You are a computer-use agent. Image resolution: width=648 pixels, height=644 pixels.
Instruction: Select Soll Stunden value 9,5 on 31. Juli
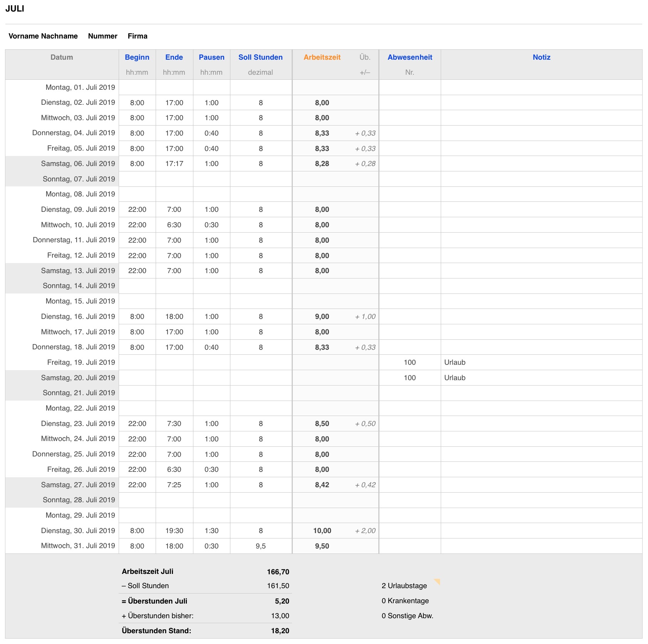click(261, 546)
